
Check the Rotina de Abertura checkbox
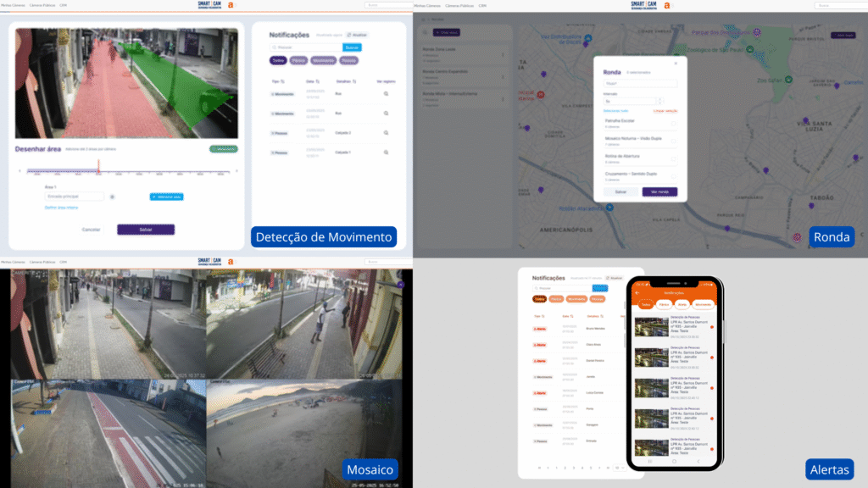(673, 158)
